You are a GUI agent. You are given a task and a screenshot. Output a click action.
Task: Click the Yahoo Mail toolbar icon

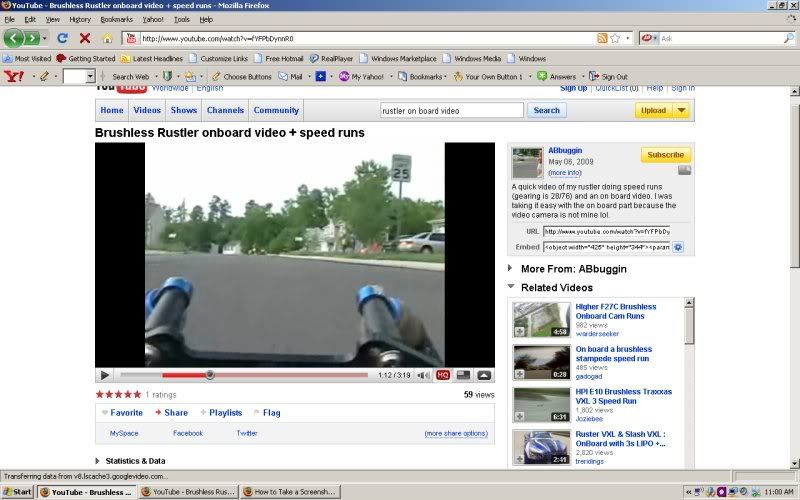click(x=291, y=76)
